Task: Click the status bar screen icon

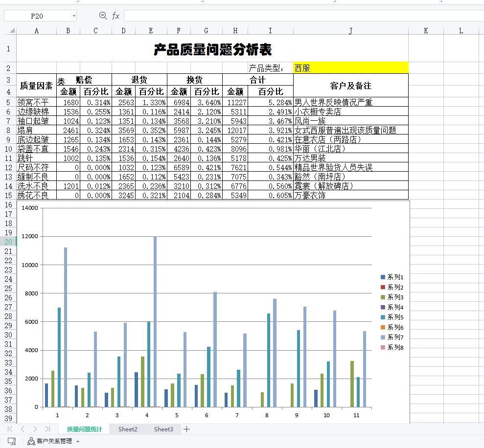Action: pyautogui.click(x=12, y=441)
